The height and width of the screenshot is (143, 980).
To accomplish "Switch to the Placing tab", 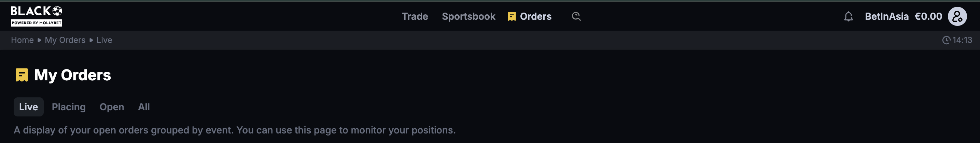I will (69, 107).
